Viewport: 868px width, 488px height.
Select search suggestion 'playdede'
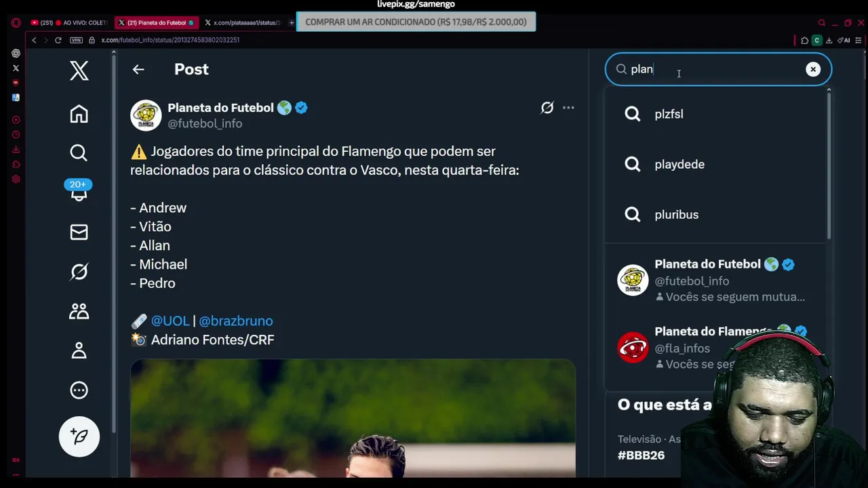(716, 164)
